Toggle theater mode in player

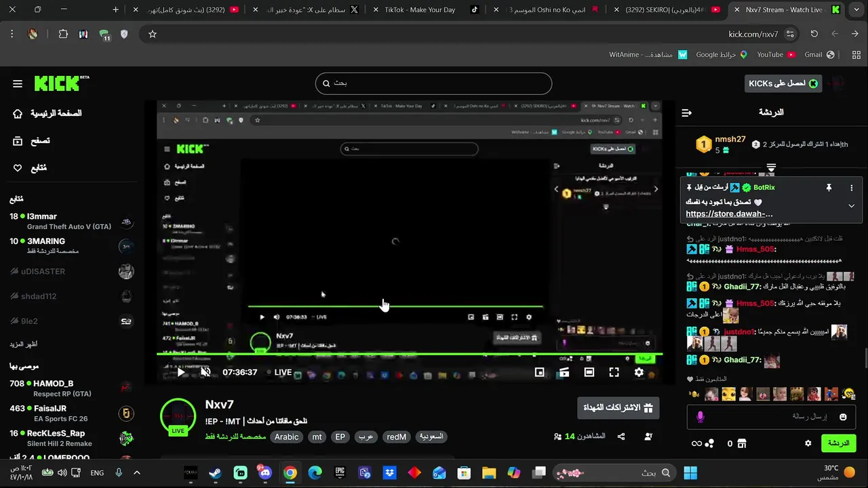pyautogui.click(x=589, y=372)
